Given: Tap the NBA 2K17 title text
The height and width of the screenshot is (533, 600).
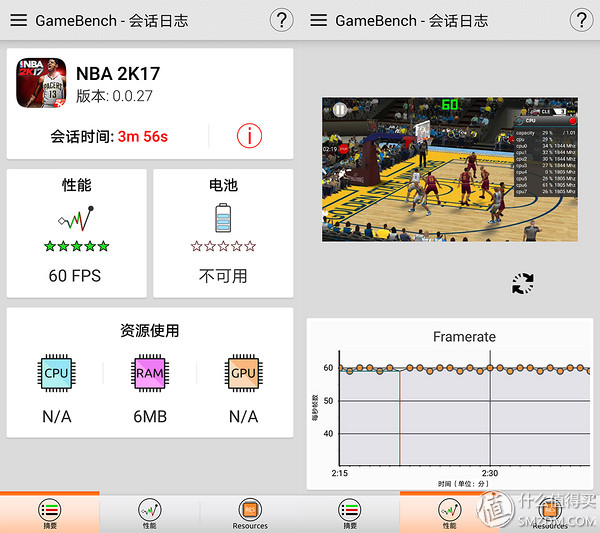Looking at the screenshot, I should click(118, 73).
